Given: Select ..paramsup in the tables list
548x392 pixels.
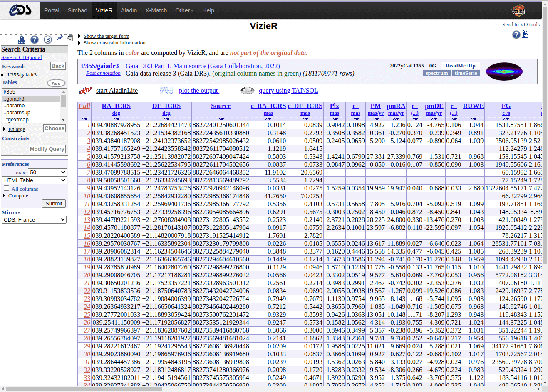Looking at the screenshot, I should pos(31,112).
